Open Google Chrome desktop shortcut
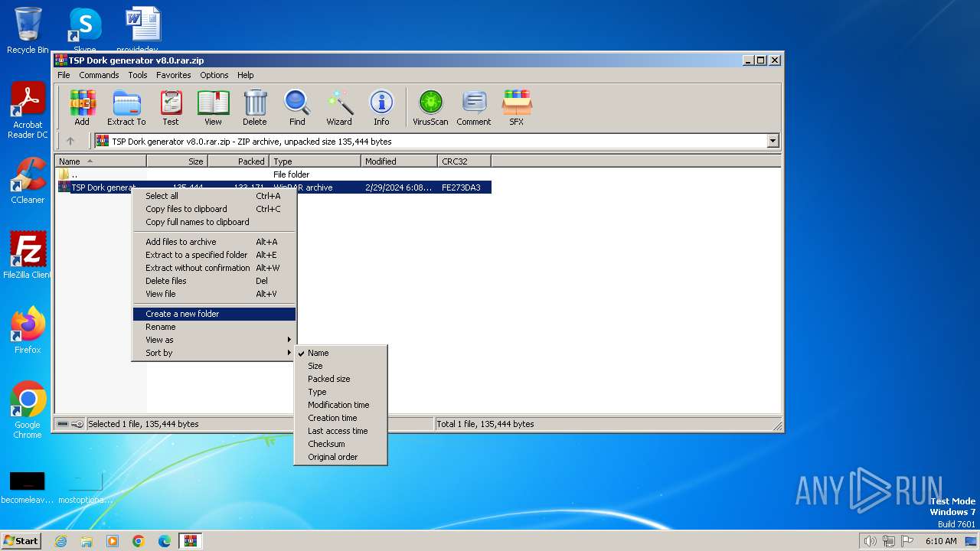 pyautogui.click(x=28, y=410)
